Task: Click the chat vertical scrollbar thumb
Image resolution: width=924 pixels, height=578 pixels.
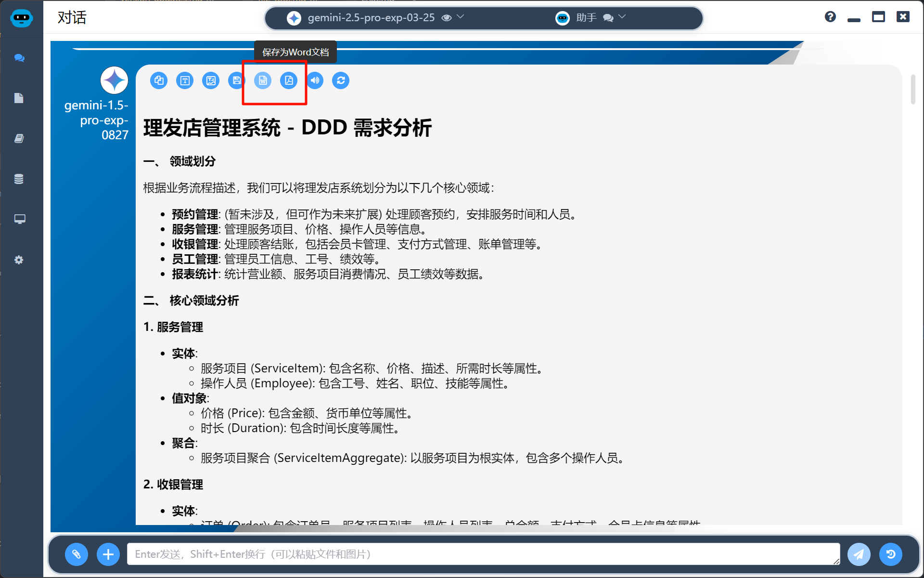Action: point(913,89)
